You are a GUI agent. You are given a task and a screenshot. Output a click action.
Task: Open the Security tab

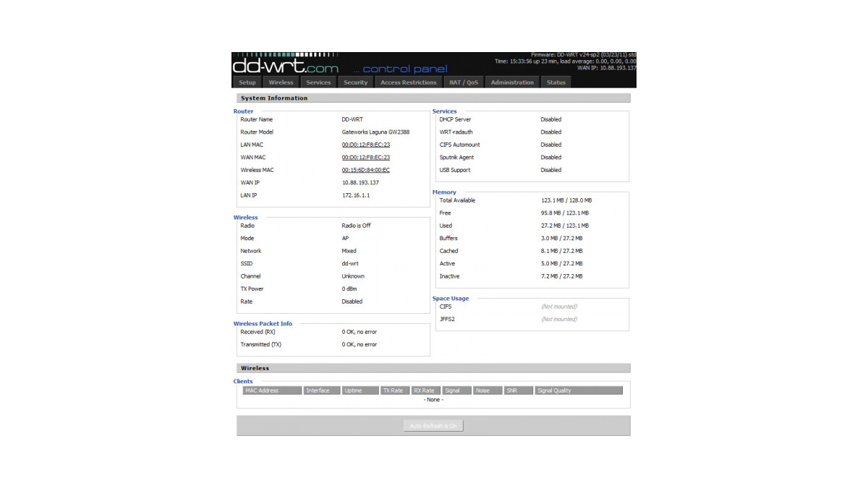point(355,82)
